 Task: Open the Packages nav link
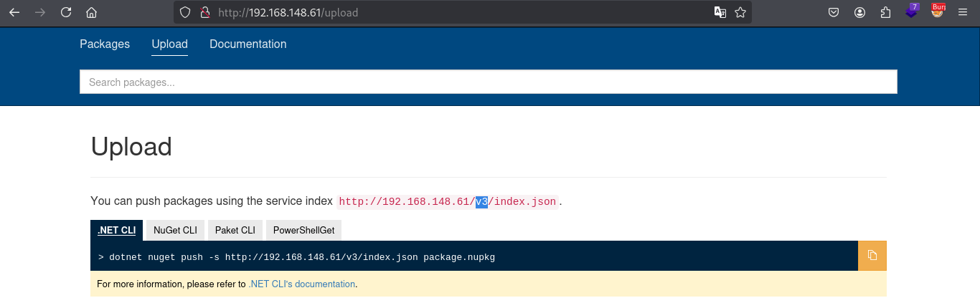pos(105,44)
